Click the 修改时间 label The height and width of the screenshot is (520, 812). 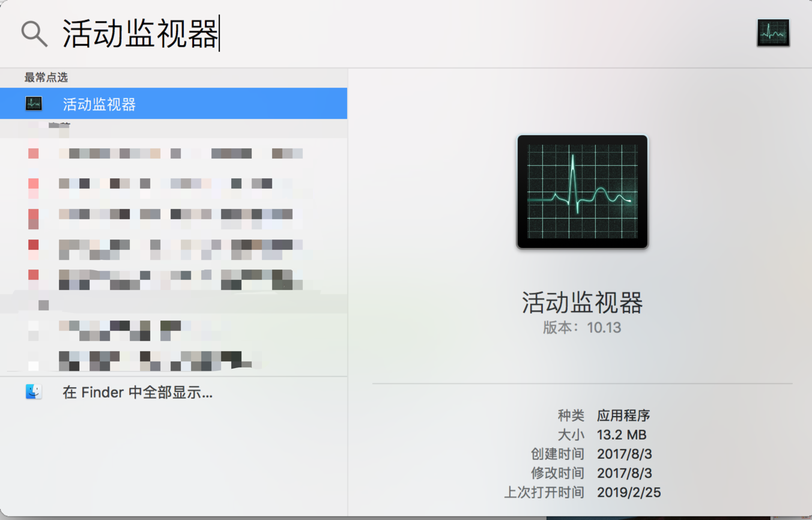pyautogui.click(x=557, y=473)
